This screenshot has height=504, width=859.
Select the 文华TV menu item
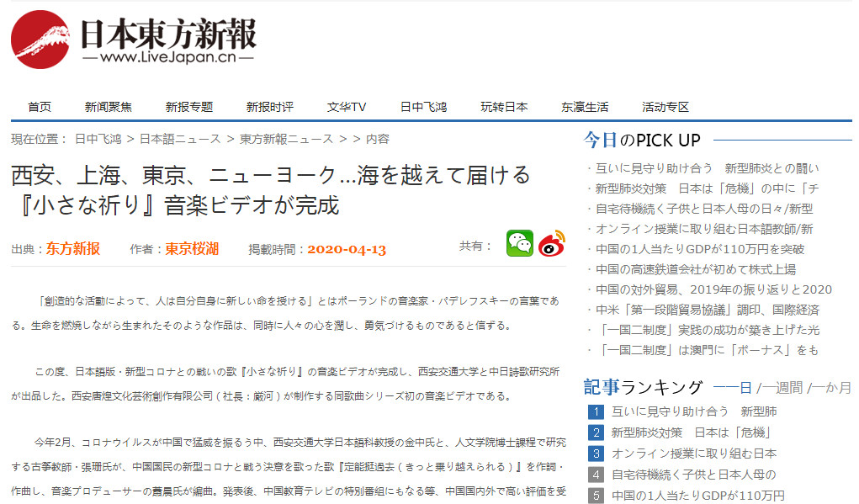(347, 107)
